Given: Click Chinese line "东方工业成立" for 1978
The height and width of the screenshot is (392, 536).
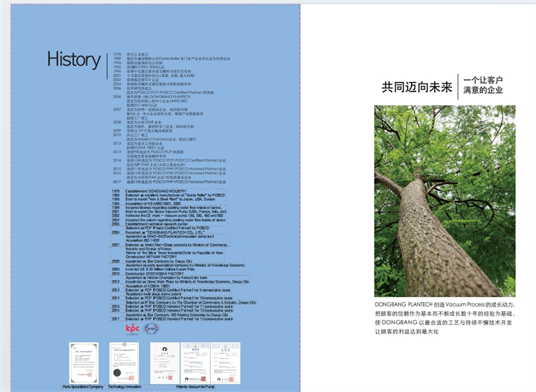Looking at the screenshot, I should [138, 55].
